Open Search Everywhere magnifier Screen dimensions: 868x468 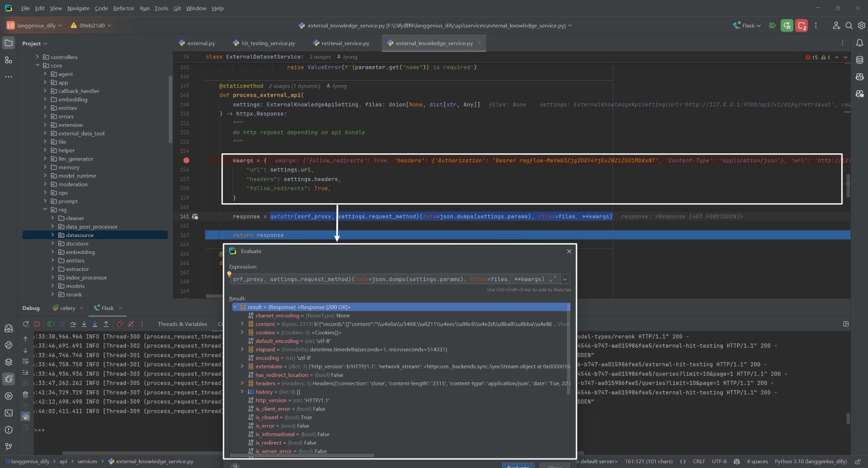(x=849, y=26)
